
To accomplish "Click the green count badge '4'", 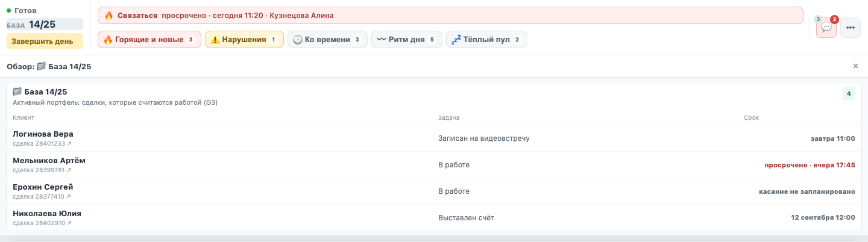I will coord(849,93).
